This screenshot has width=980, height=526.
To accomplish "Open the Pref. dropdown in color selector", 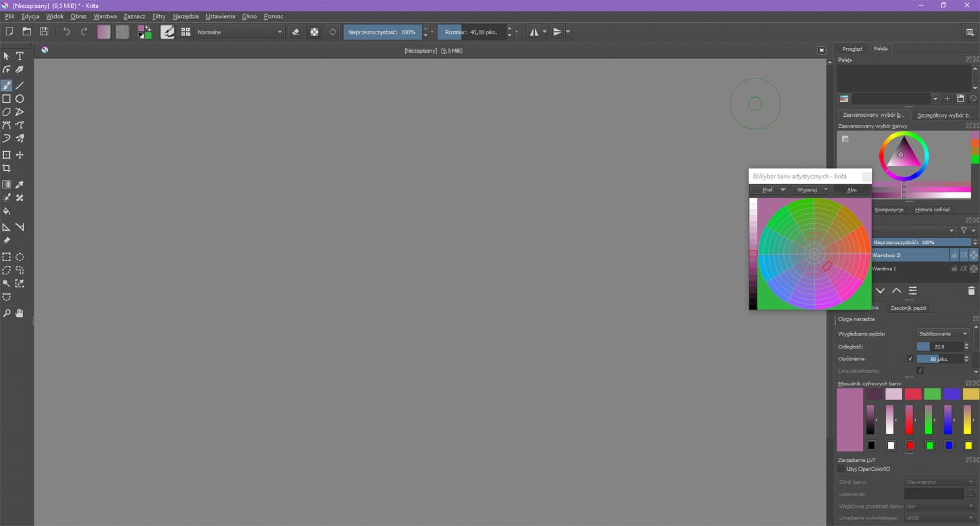I will [770, 190].
